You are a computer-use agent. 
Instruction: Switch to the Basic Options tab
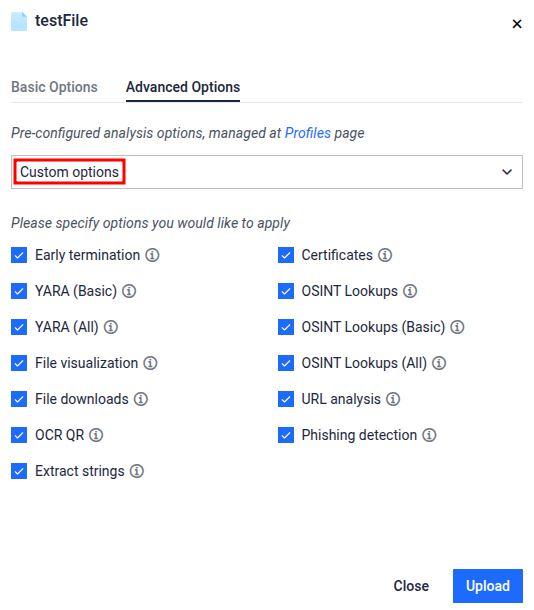[54, 87]
